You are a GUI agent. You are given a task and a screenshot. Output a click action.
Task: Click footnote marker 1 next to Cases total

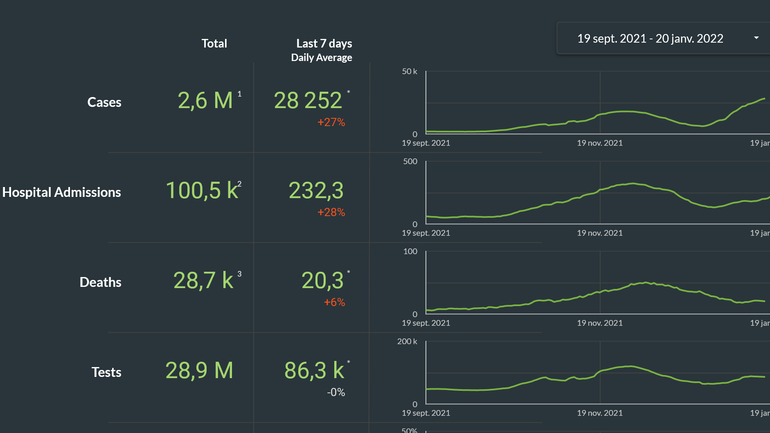coord(239,94)
